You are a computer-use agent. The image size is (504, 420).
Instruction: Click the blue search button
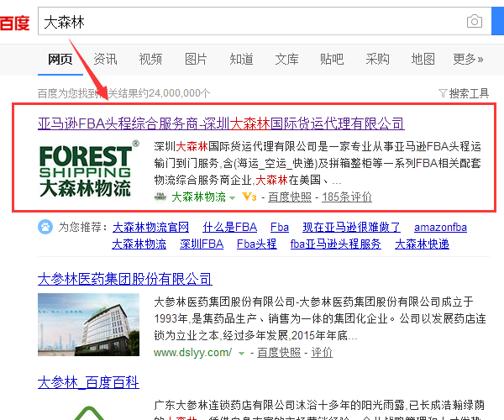click(497, 21)
